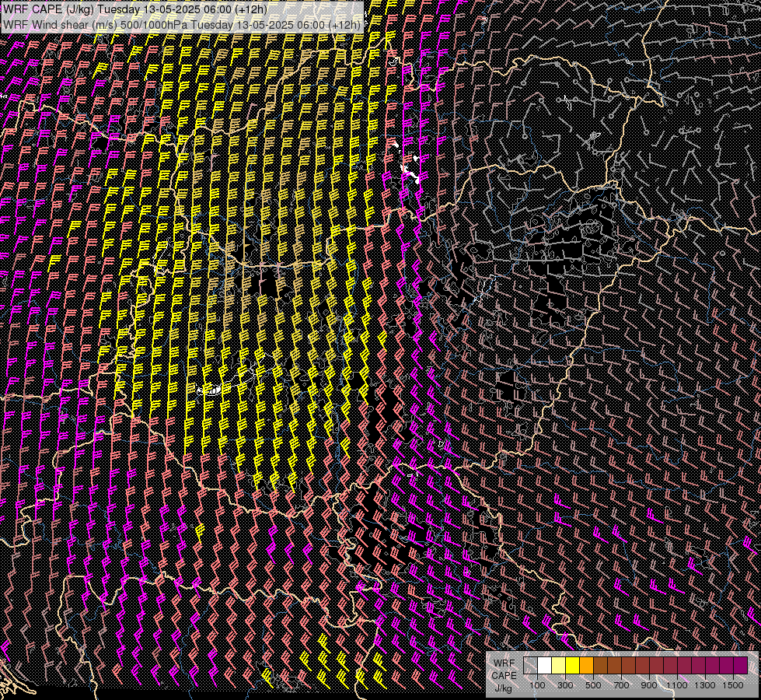Click the WRF CAPE (J/kg) title line
This screenshot has width=761, height=700.
tap(135, 9)
